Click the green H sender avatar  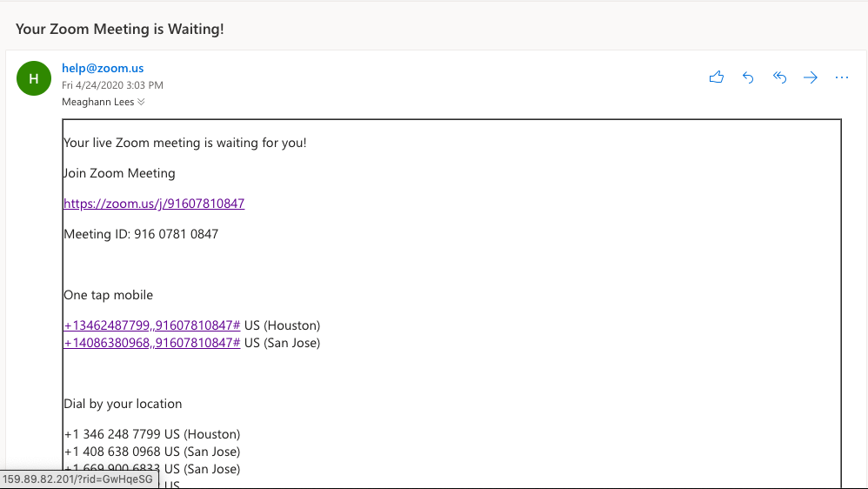[x=34, y=78]
